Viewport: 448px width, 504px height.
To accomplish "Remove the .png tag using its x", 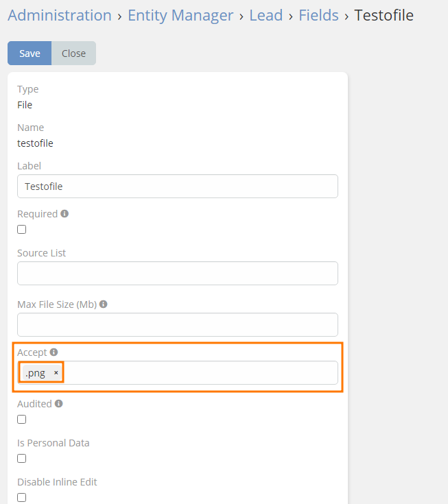I will pyautogui.click(x=56, y=373).
